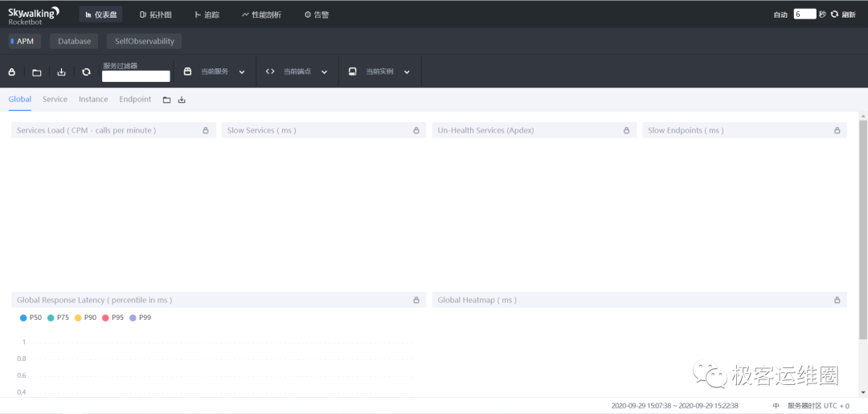
Task: Open the 性能剖析 profiling page
Action: pos(262,14)
